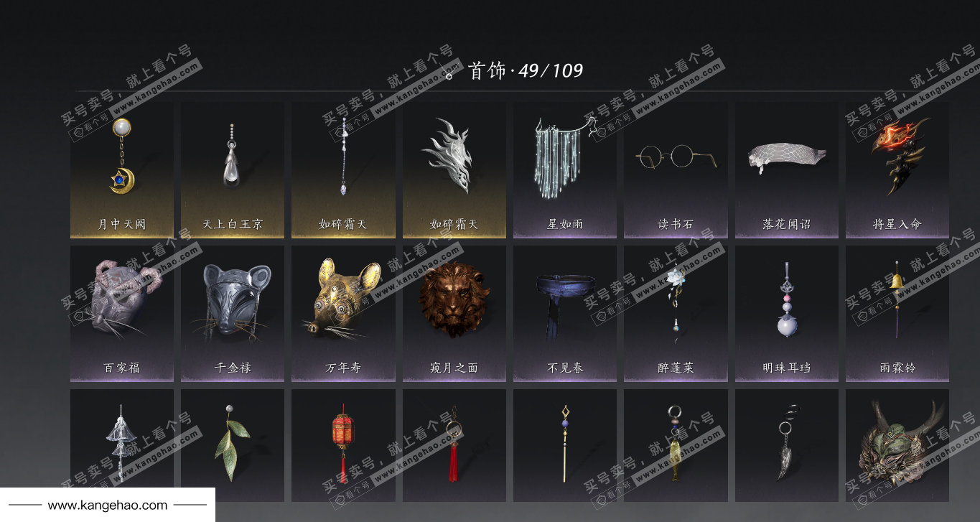Viewport: 980px width, 522px height.
Task: Choose the red lantern earring thumbnail
Action: click(x=343, y=445)
